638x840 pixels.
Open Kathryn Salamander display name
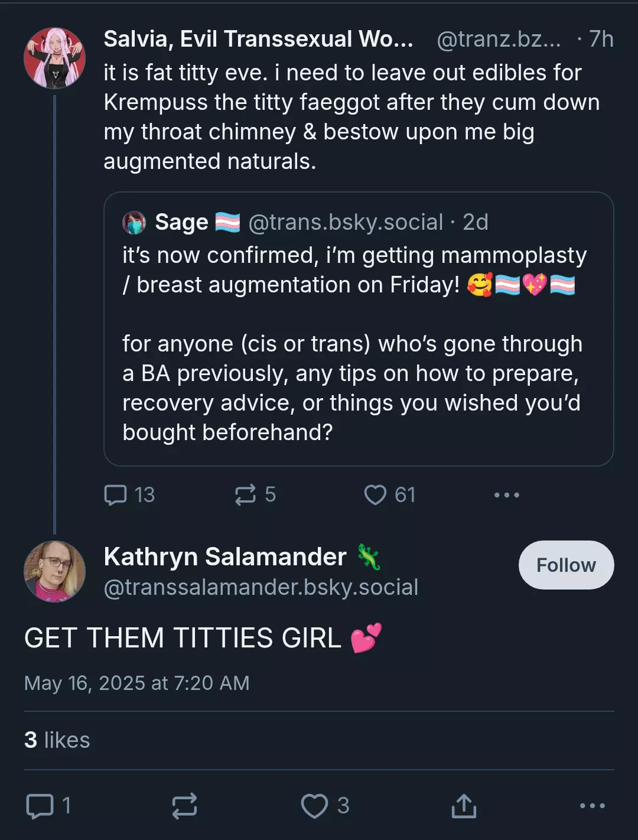click(225, 556)
